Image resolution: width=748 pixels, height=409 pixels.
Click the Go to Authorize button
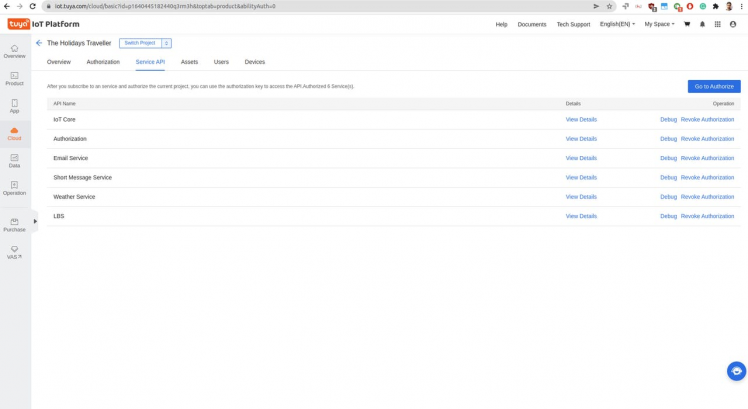(714, 86)
